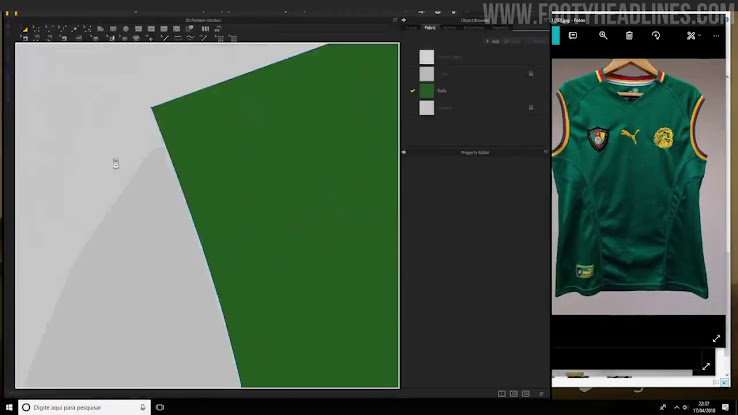Viewport: 738px width, 415px height.
Task: Select the Body fabric row label
Action: click(442, 91)
